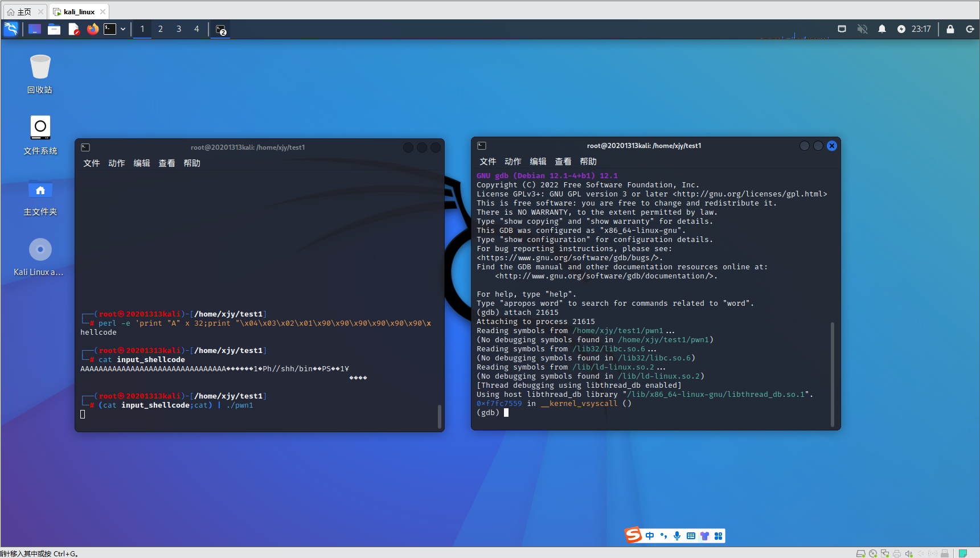The image size is (980, 558).
Task: Switch to workspace 4
Action: 197,29
